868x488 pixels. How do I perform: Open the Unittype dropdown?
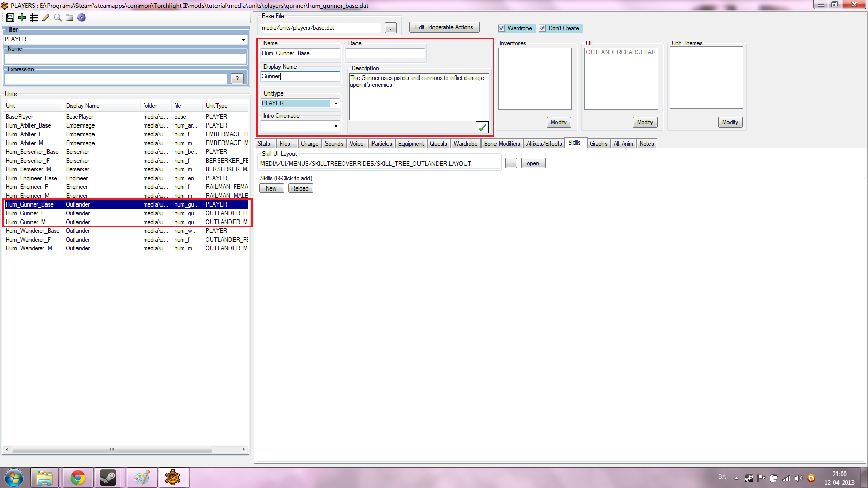point(336,103)
